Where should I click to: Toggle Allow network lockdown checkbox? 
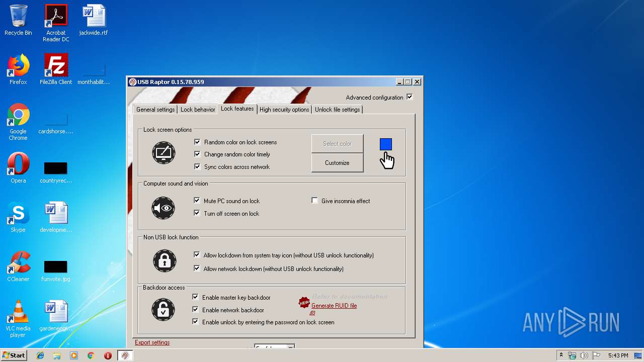197,268
